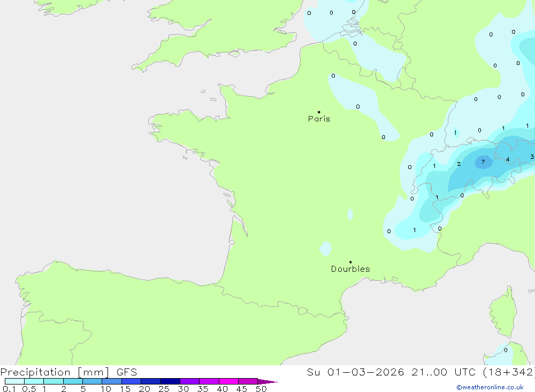
Task: Click the legend label "25"
Action: tap(164, 389)
